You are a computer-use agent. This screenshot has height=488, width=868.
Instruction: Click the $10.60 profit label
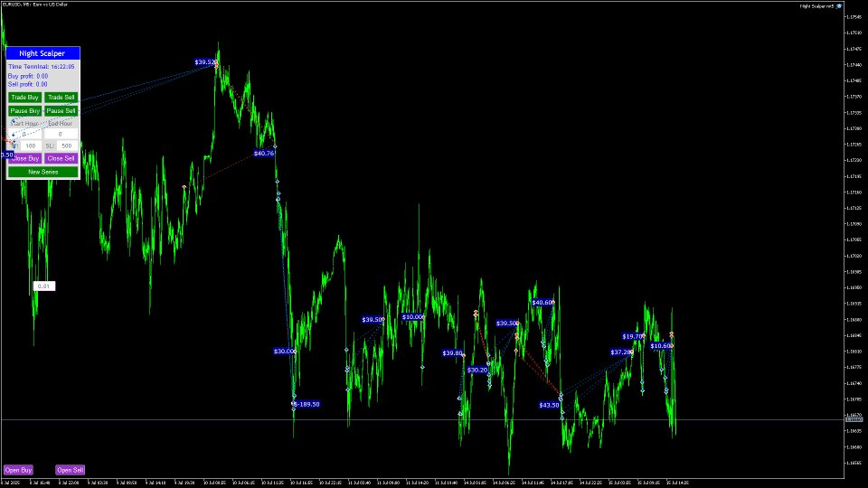click(x=660, y=346)
